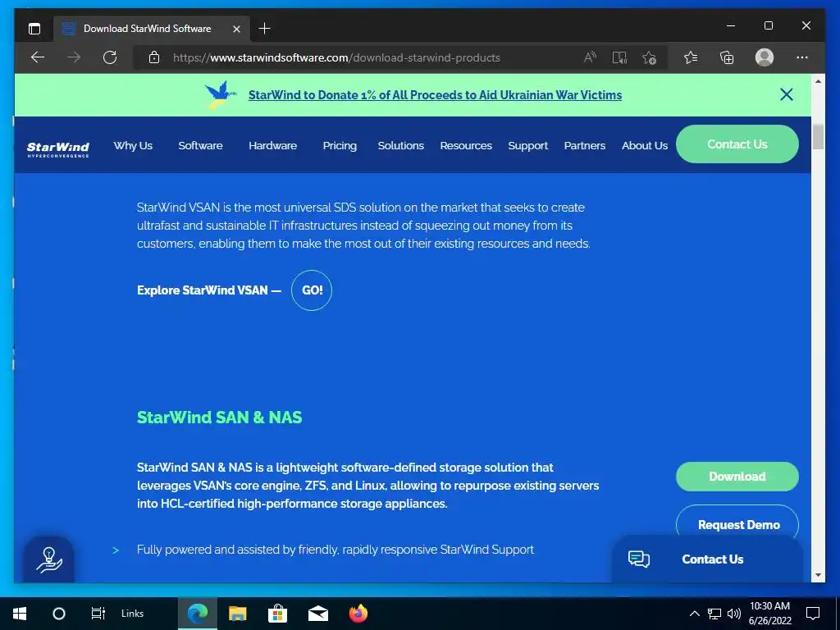
Task: Open Task View on taskbar
Action: pyautogui.click(x=98, y=614)
